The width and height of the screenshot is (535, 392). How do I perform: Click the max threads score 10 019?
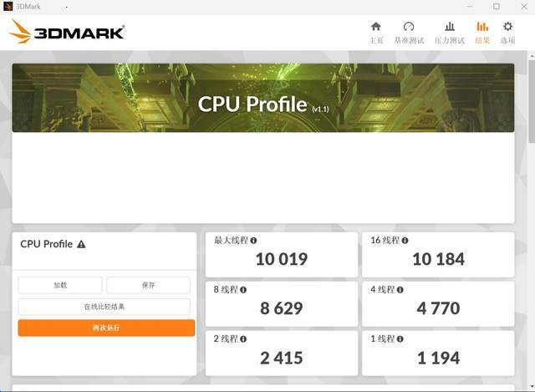point(282,259)
